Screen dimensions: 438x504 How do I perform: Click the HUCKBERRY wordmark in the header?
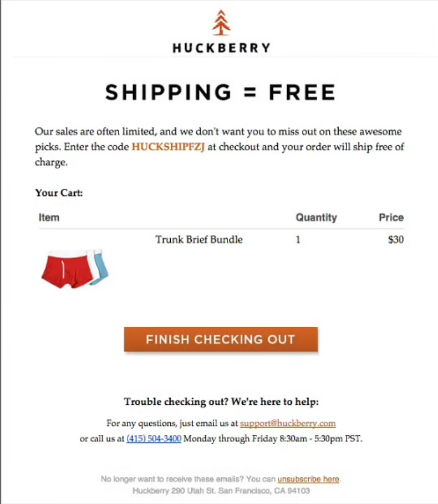(221, 48)
